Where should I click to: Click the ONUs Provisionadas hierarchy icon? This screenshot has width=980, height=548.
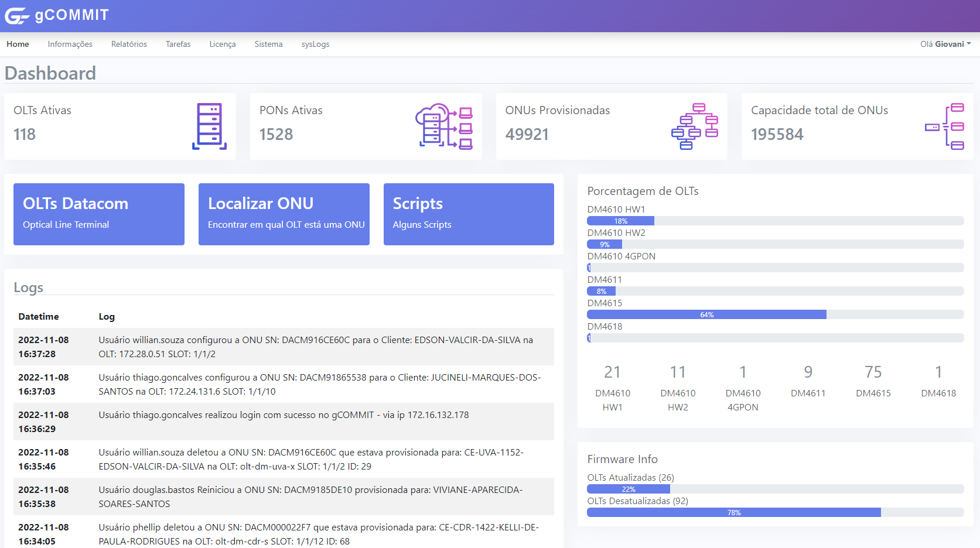[695, 126]
